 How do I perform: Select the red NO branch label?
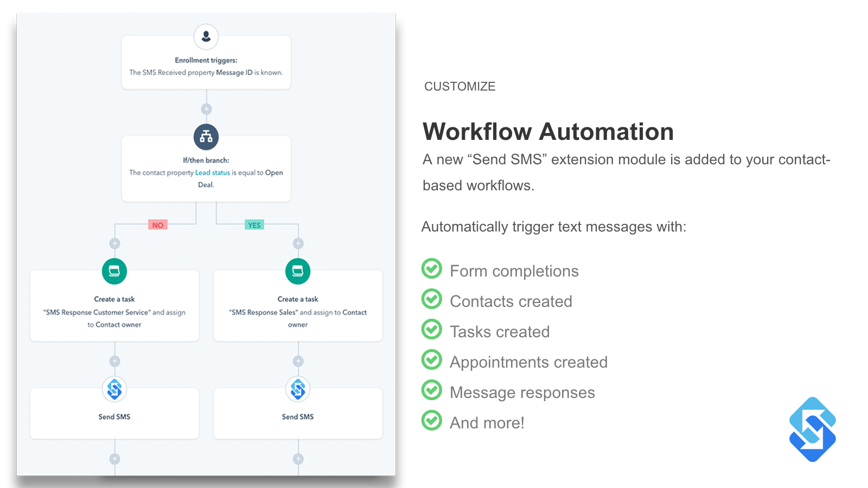pyautogui.click(x=158, y=225)
